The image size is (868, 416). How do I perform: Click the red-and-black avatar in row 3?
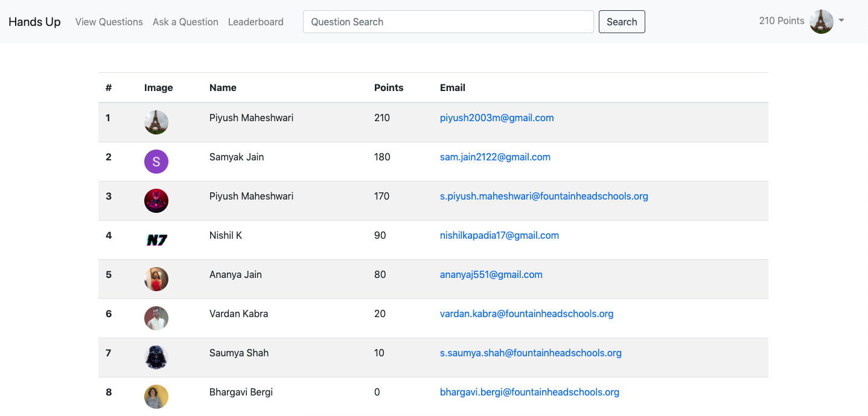click(x=156, y=201)
